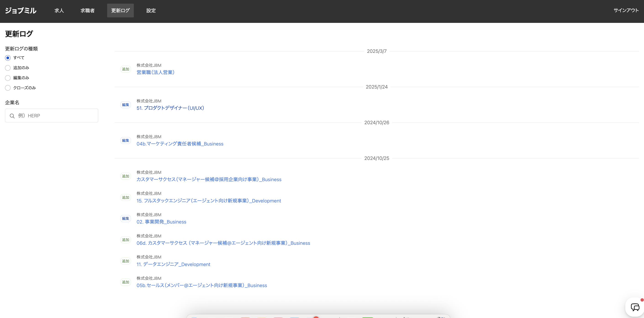644x318 pixels.
Task: Select the 追加のみ filter option
Action: click(x=8, y=68)
